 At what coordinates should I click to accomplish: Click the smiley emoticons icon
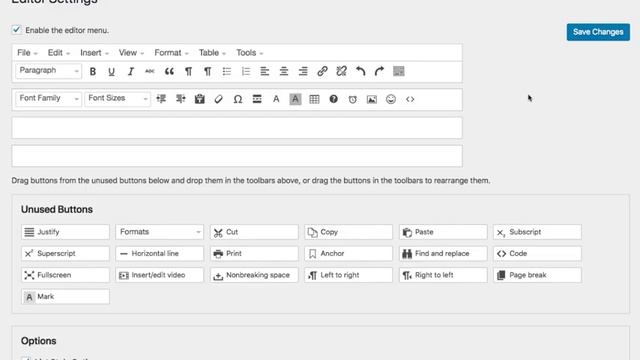pos(391,99)
